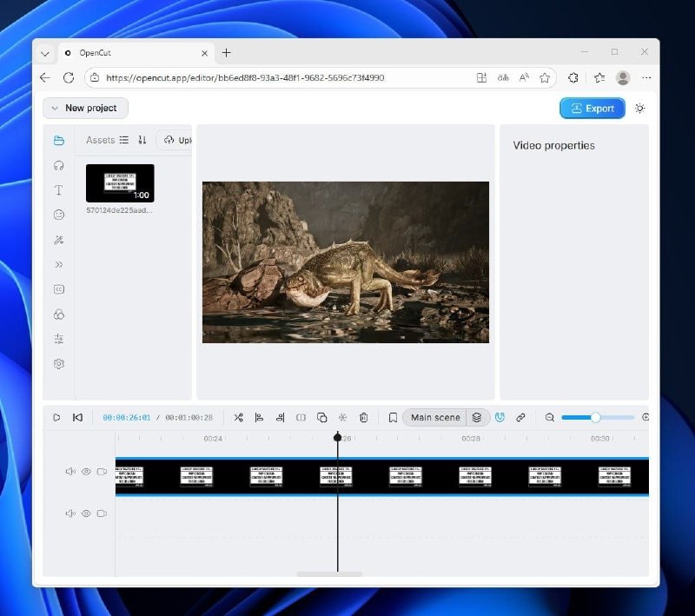Viewport: 695px width, 616px height.
Task: Open the captions CC tab
Action: [59, 289]
